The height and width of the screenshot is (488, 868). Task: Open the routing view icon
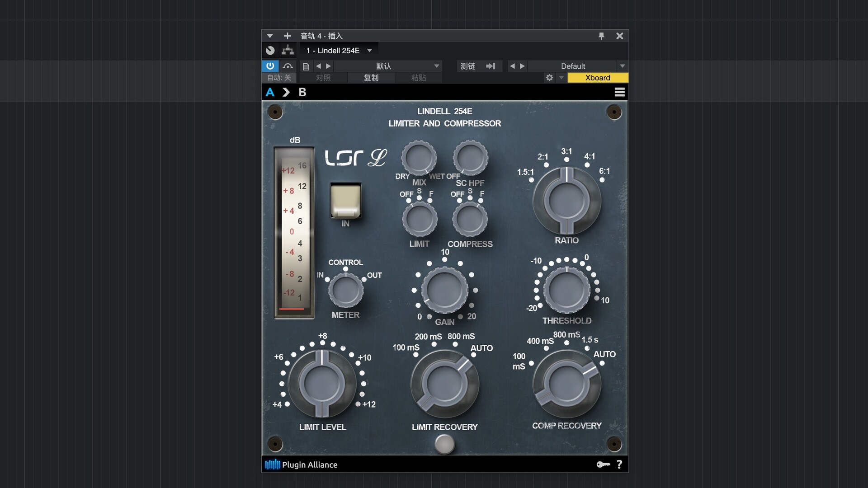[288, 51]
